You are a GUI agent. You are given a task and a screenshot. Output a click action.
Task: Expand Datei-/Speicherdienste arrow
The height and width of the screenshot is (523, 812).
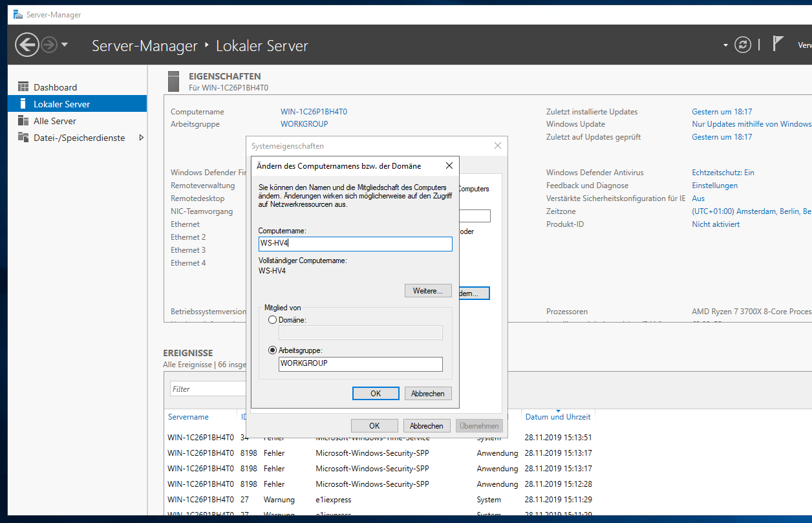pos(142,137)
